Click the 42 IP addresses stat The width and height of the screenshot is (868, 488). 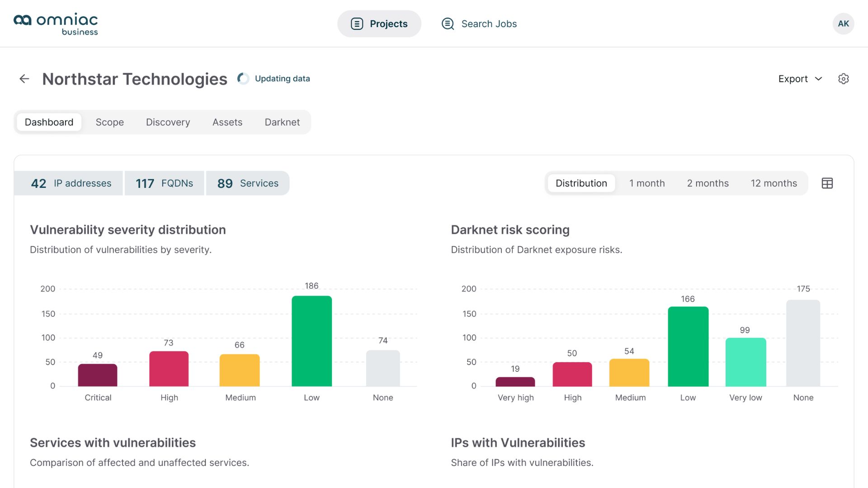coord(69,183)
